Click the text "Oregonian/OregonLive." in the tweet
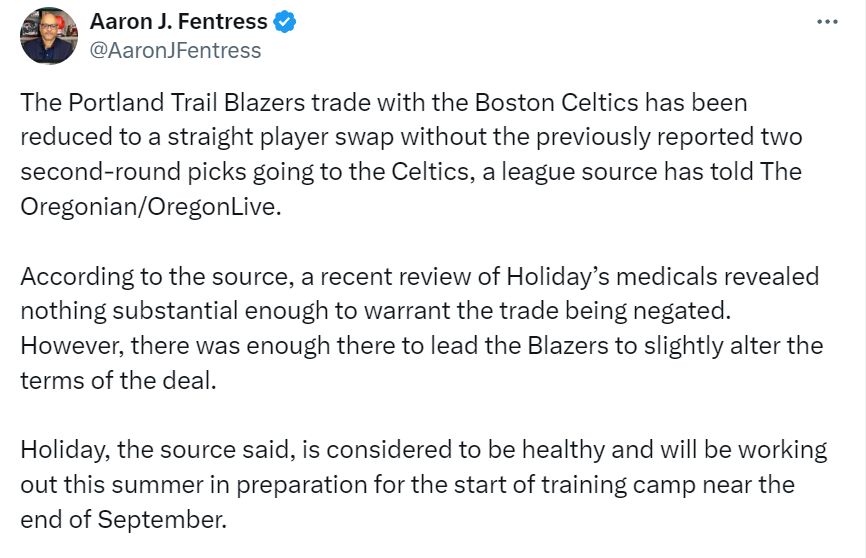The image size is (866, 558). [151, 207]
